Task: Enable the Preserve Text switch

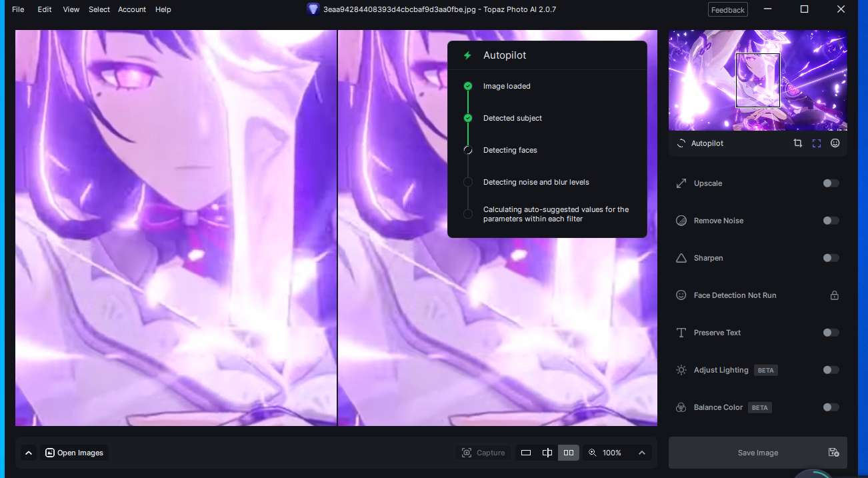Action: 831,333
